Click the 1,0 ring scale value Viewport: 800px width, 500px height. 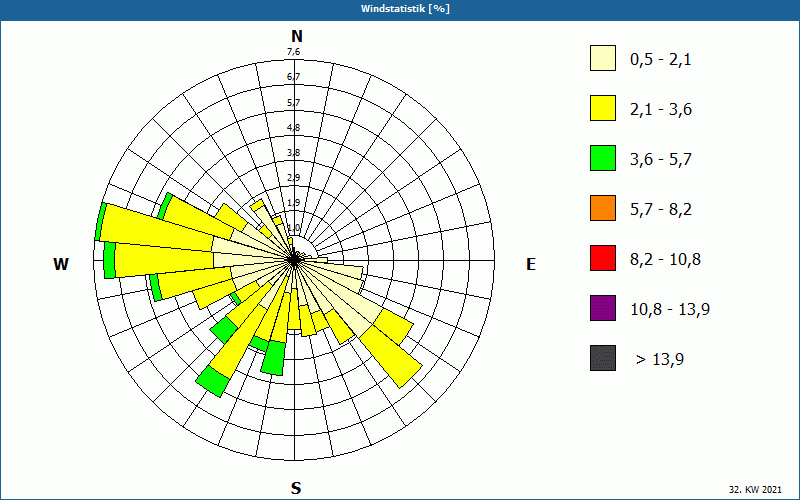(293, 228)
